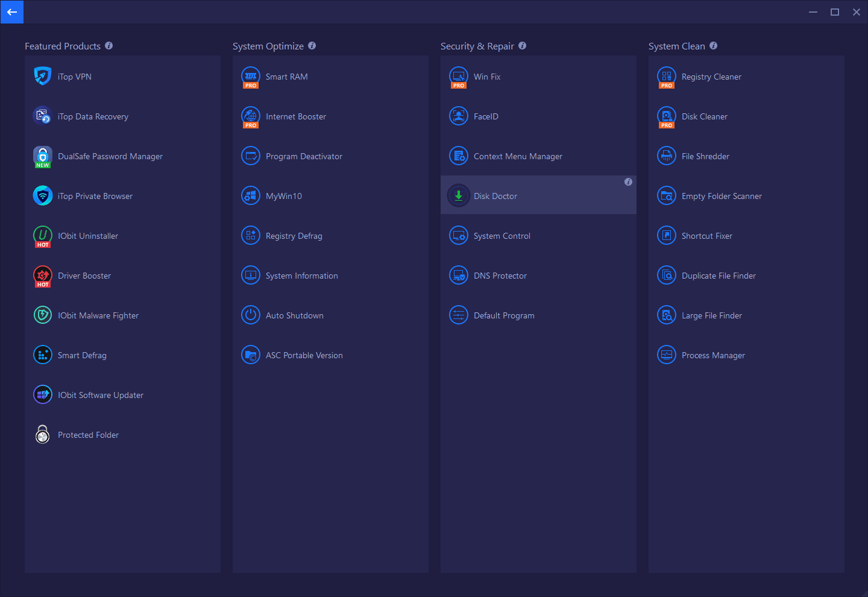The width and height of the screenshot is (868, 597).
Task: Select the 'Default Program' tool label
Action: pos(504,315)
